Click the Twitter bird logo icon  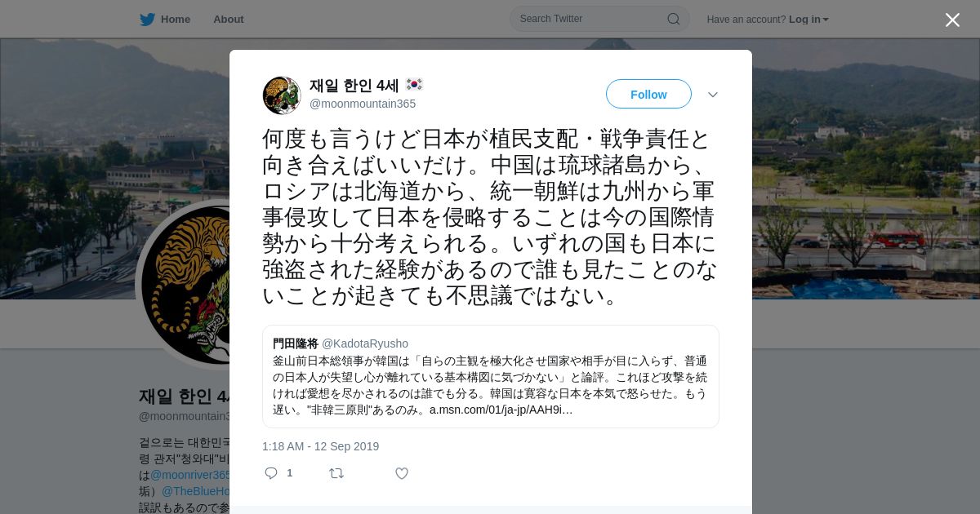147,20
